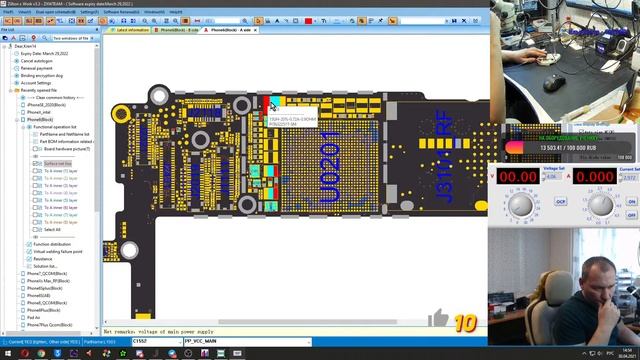The width and height of the screenshot is (640, 360).
Task: Click the File list panel's first icon
Action: pos(5,38)
